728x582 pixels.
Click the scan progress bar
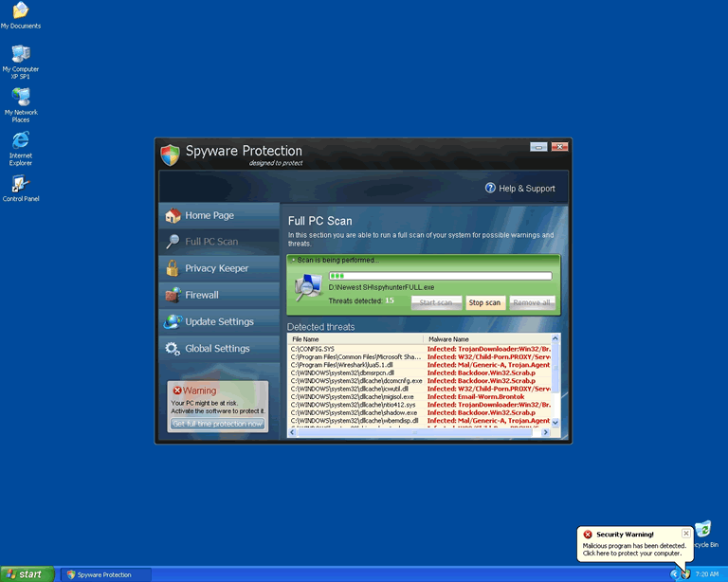click(x=440, y=276)
